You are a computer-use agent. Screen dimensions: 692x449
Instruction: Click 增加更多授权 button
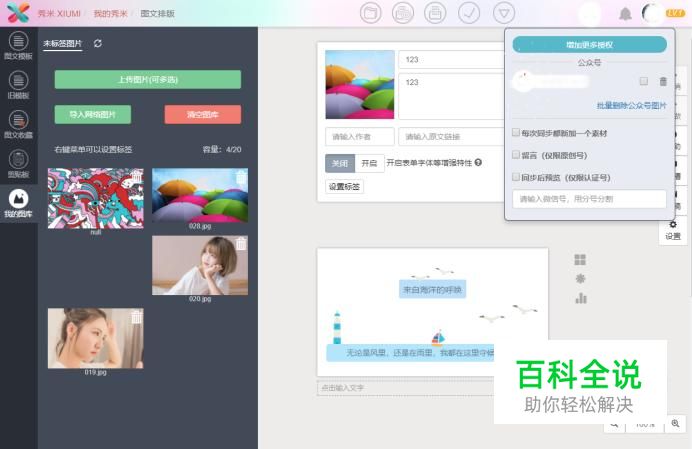pyautogui.click(x=590, y=45)
